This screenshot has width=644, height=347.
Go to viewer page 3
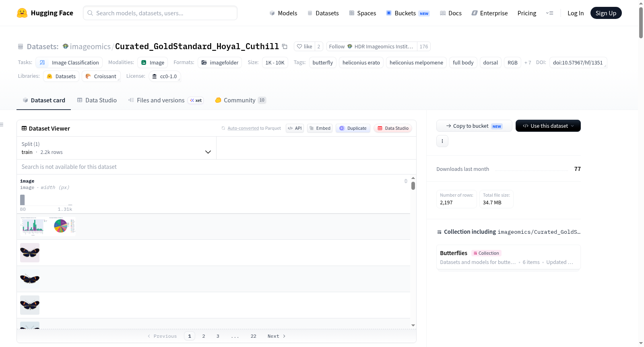click(218, 336)
